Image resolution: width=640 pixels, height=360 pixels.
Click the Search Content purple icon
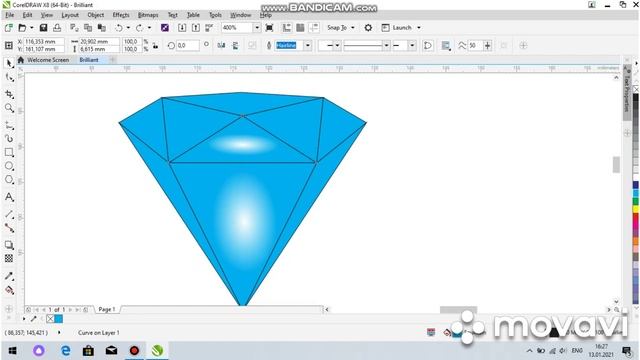tap(165, 28)
